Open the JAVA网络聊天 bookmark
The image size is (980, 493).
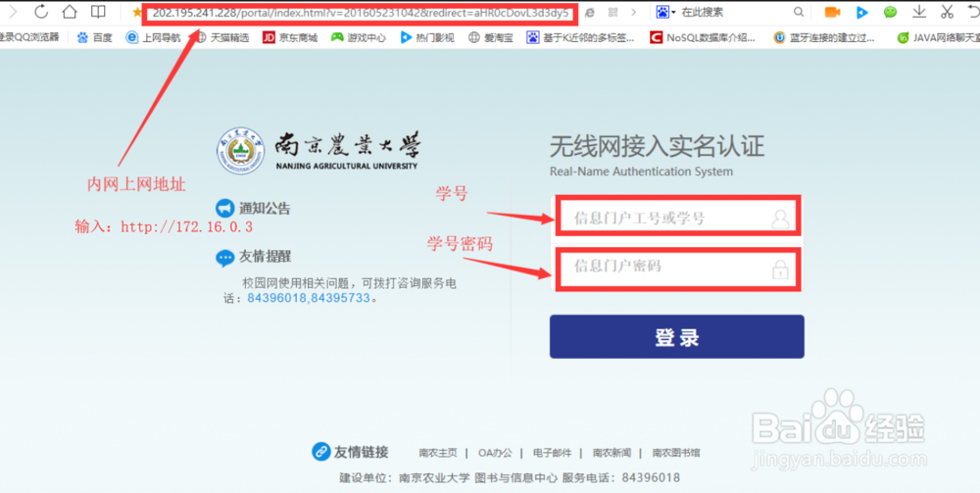[938, 37]
